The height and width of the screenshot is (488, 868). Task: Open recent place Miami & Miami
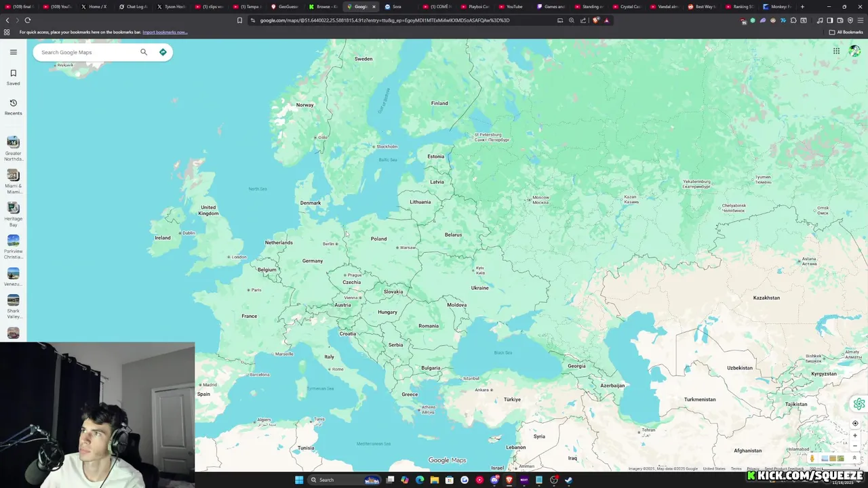(x=13, y=182)
